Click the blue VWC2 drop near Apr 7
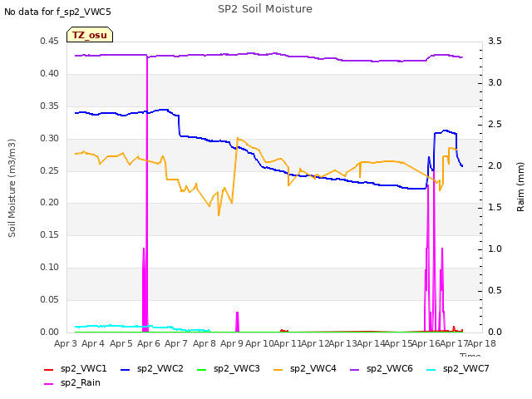532x399 pixels. [179, 126]
